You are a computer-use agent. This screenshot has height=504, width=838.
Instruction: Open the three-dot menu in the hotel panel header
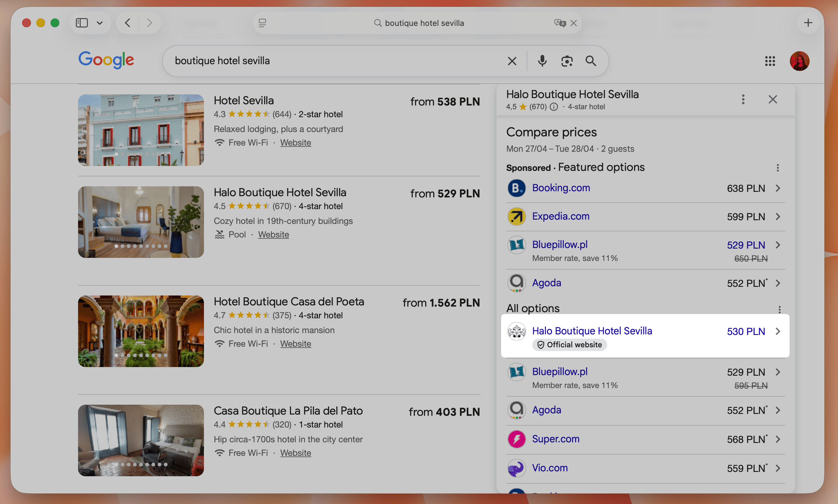(x=743, y=99)
